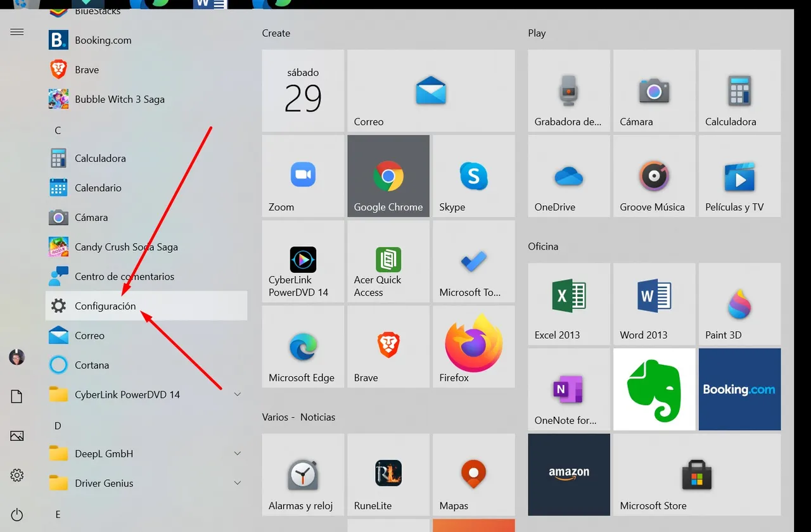Select the letter C section header
Screen dimensions: 811x532
pos(58,130)
